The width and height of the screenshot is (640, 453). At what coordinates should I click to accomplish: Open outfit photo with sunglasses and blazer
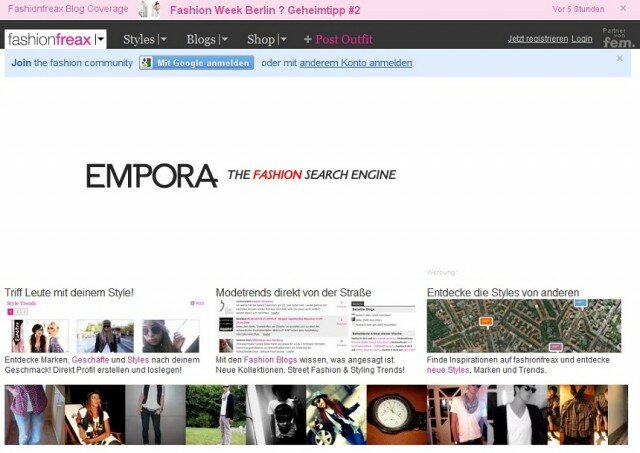click(x=518, y=415)
